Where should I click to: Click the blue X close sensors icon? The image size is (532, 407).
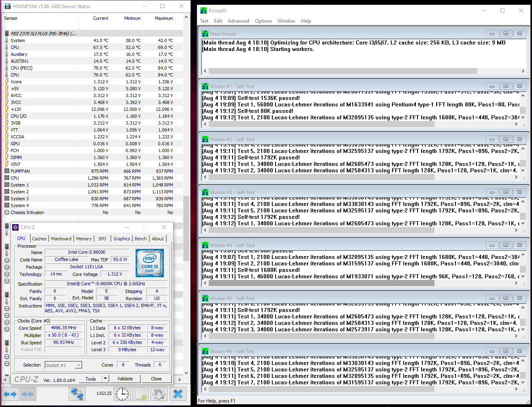pyautogui.click(x=178, y=394)
